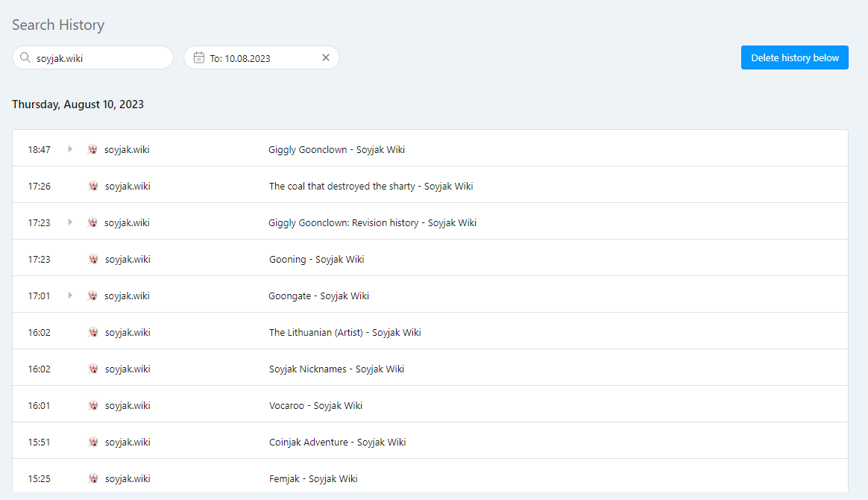The height and width of the screenshot is (500, 868).
Task: Clear the date filter with X icon
Action: (x=326, y=57)
